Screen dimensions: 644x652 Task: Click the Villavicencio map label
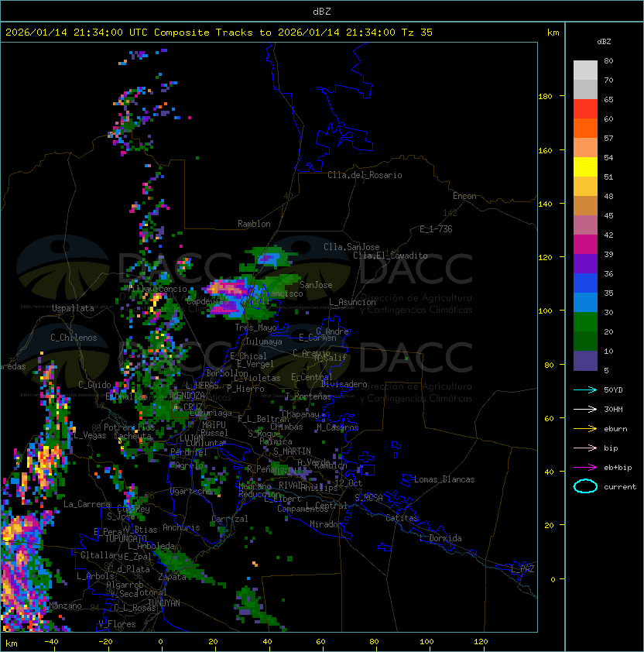point(158,289)
